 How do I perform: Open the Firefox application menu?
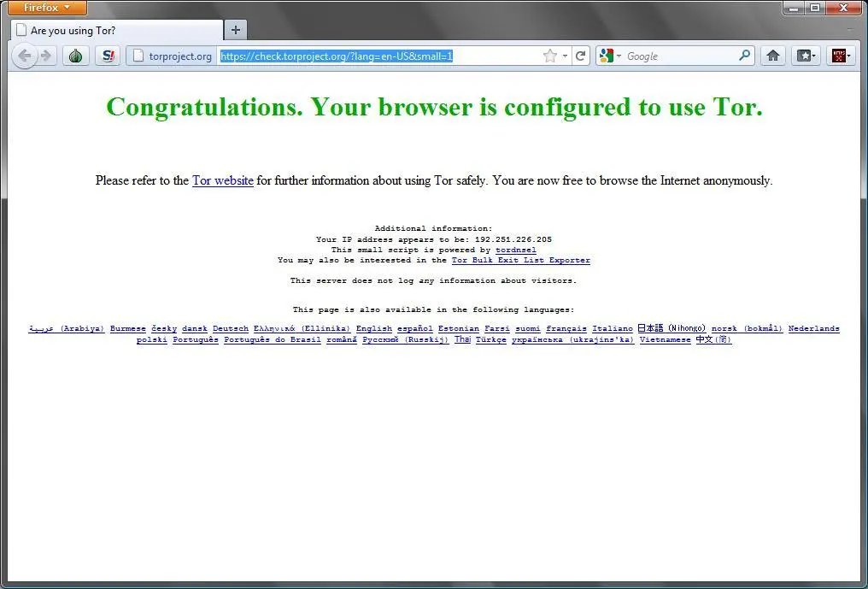click(47, 8)
